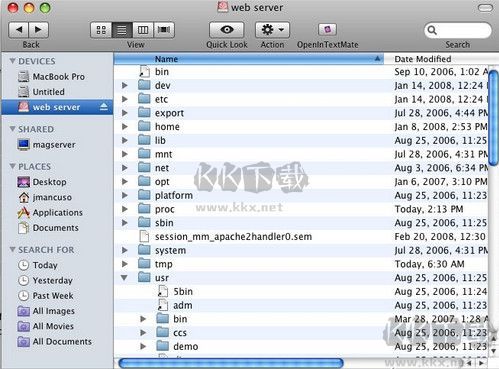Viewport: 499px width, 369px height.
Task: Go back with the left arrow
Action: point(19,30)
